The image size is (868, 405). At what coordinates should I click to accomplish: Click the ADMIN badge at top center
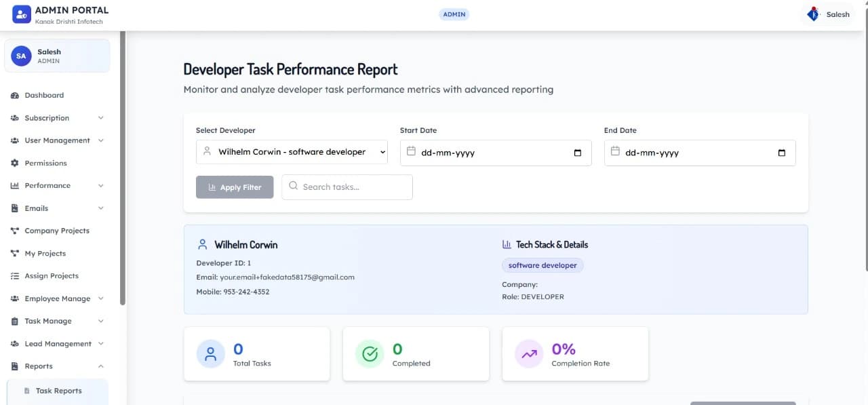[454, 14]
